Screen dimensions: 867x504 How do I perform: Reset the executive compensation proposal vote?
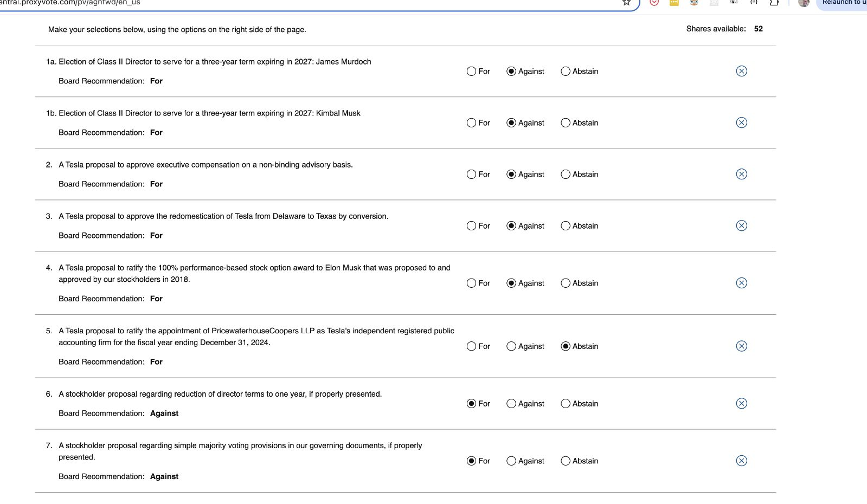coord(741,174)
